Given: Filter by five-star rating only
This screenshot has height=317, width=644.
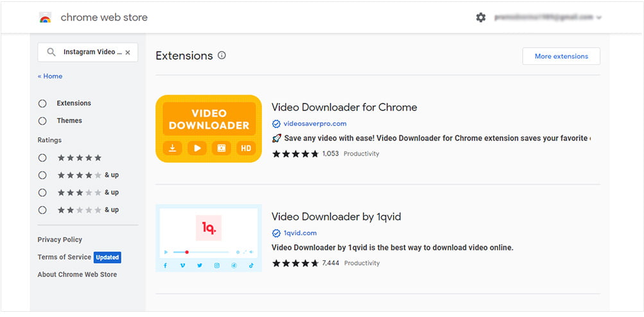Looking at the screenshot, I should tap(42, 158).
